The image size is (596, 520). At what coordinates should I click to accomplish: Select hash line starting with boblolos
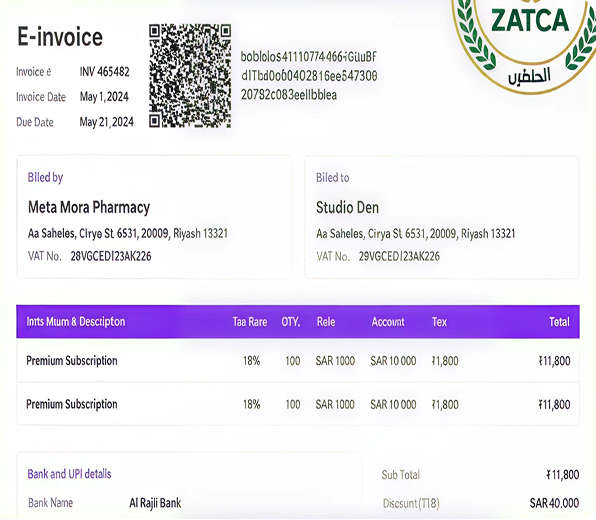coord(309,57)
